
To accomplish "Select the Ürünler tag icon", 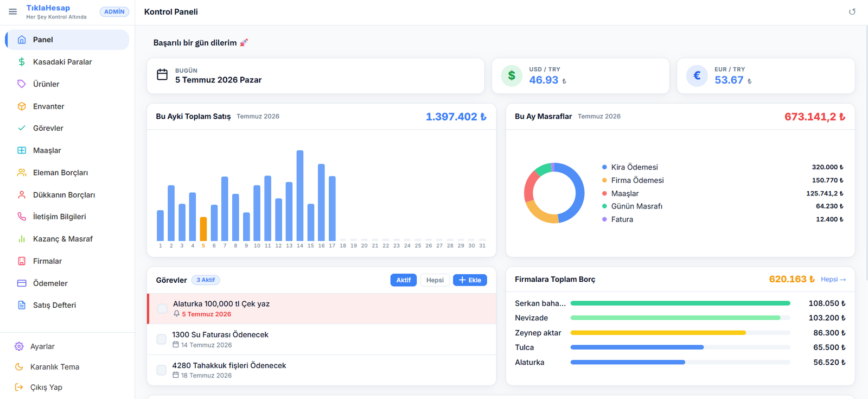I will click(22, 84).
